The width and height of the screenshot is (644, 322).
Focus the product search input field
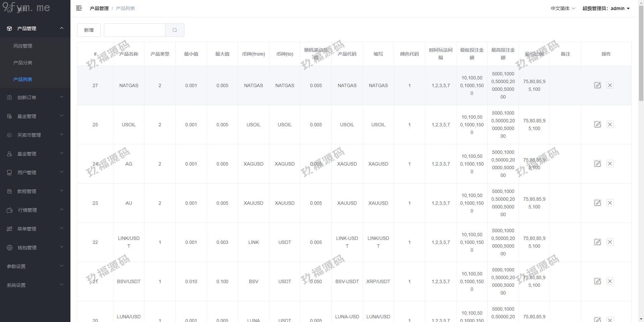(x=135, y=30)
